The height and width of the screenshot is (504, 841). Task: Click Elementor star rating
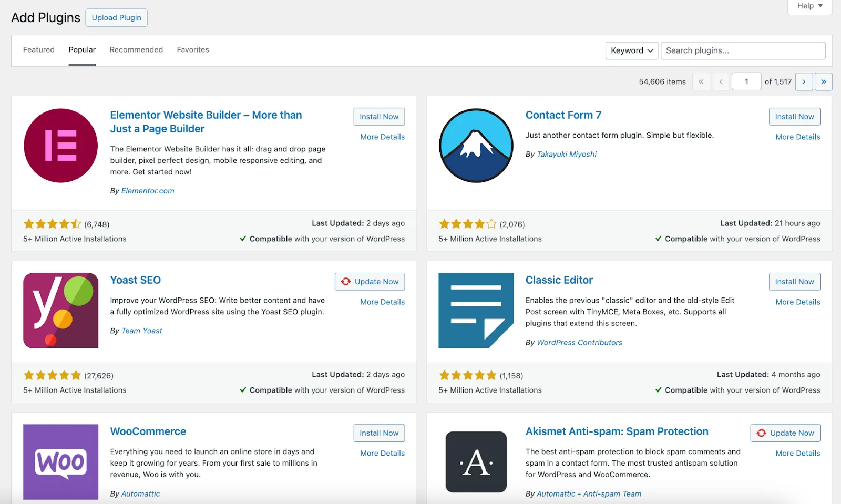coord(53,224)
